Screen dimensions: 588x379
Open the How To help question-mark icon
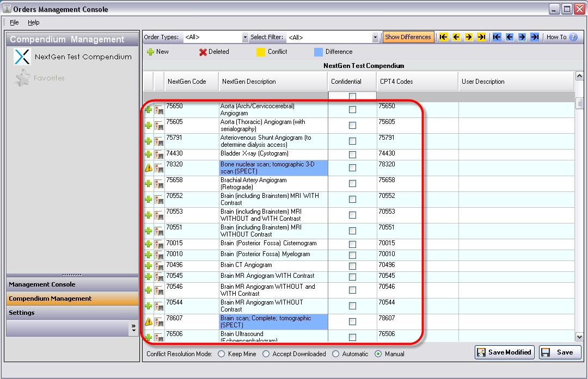tap(573, 37)
